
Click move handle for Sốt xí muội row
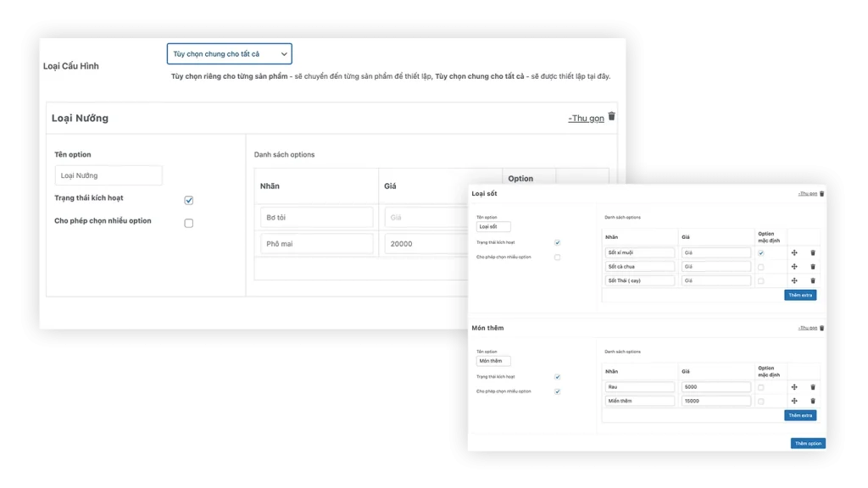[794, 252]
